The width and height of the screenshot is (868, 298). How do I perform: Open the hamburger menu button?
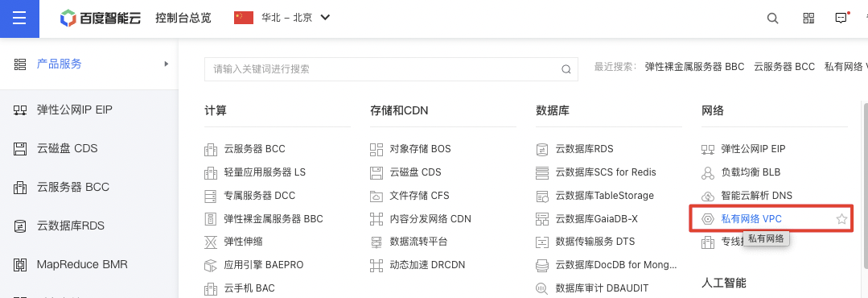[19, 19]
